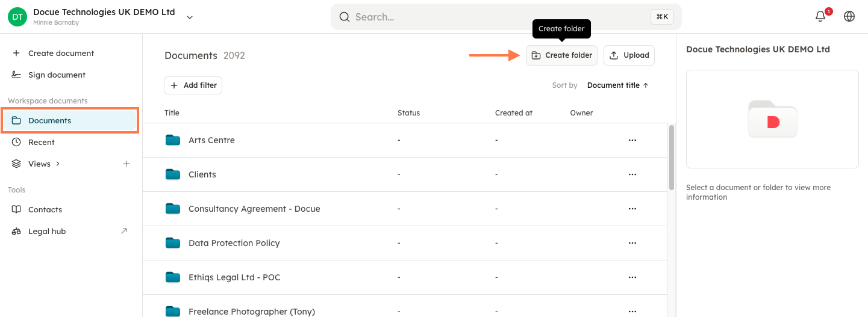
Task: Click the DT workspace avatar
Action: pyautogui.click(x=17, y=17)
